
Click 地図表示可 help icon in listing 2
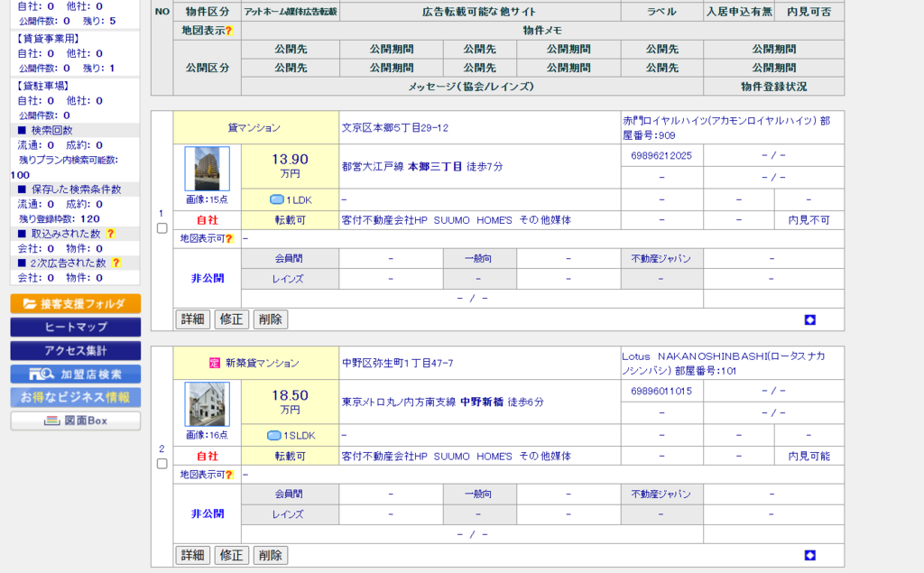click(228, 475)
